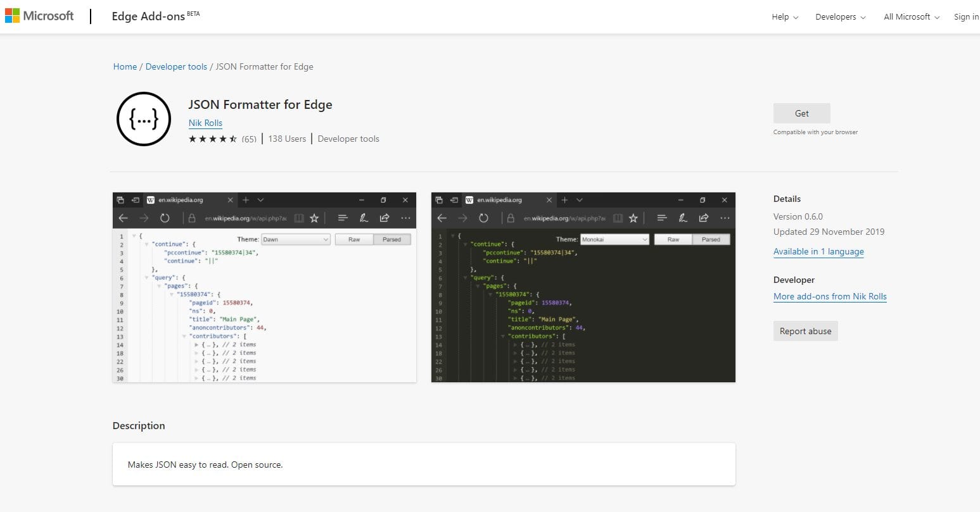Click the (65) review count
The height and width of the screenshot is (512, 980).
(x=249, y=139)
